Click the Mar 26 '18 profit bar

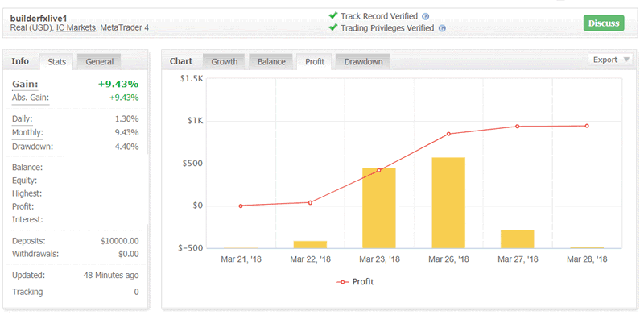[x=448, y=202]
